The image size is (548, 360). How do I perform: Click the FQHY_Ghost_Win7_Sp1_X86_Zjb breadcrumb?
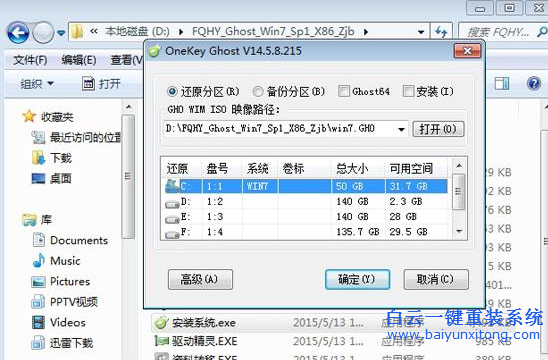coord(273,32)
